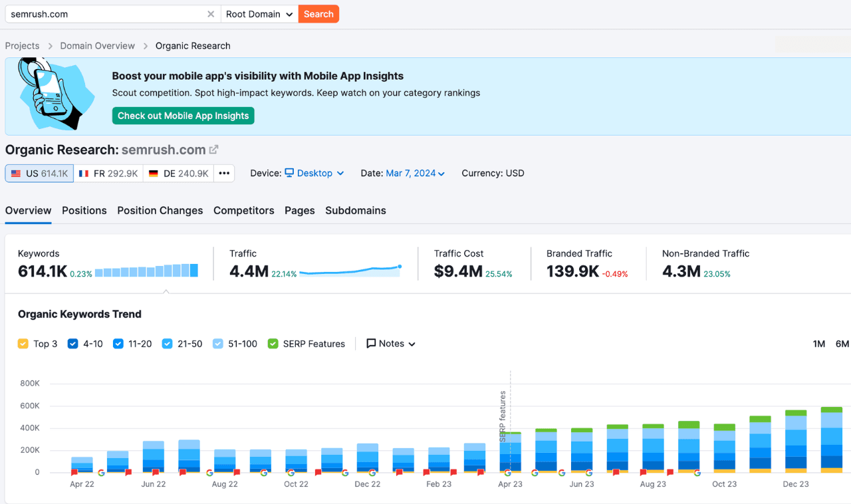Click the Keywords mini bar chart
This screenshot has width=851, height=504.
click(x=146, y=271)
